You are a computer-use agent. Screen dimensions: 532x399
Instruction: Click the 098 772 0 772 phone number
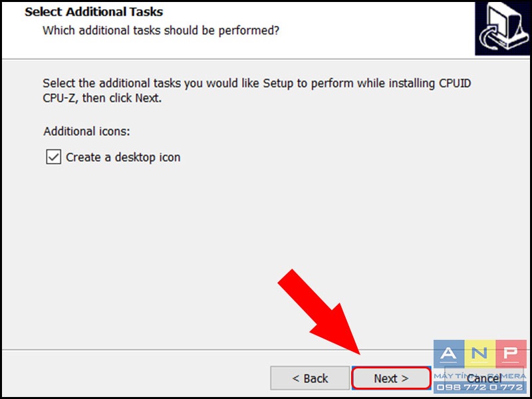point(480,387)
